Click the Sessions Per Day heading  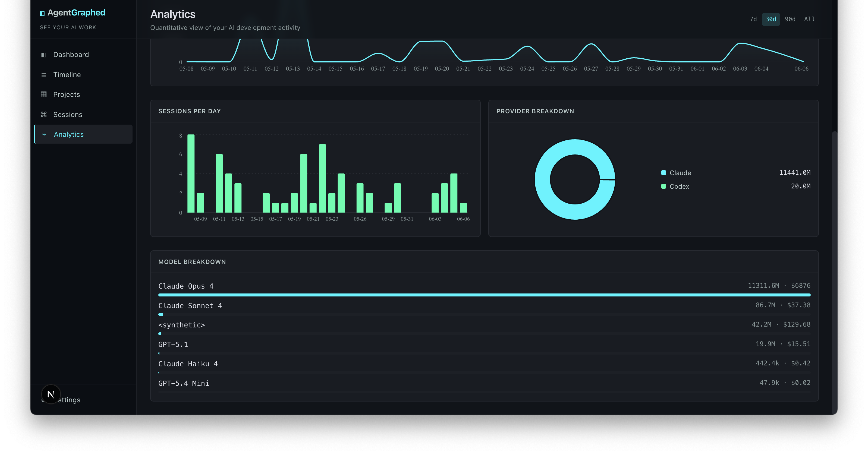[189, 111]
